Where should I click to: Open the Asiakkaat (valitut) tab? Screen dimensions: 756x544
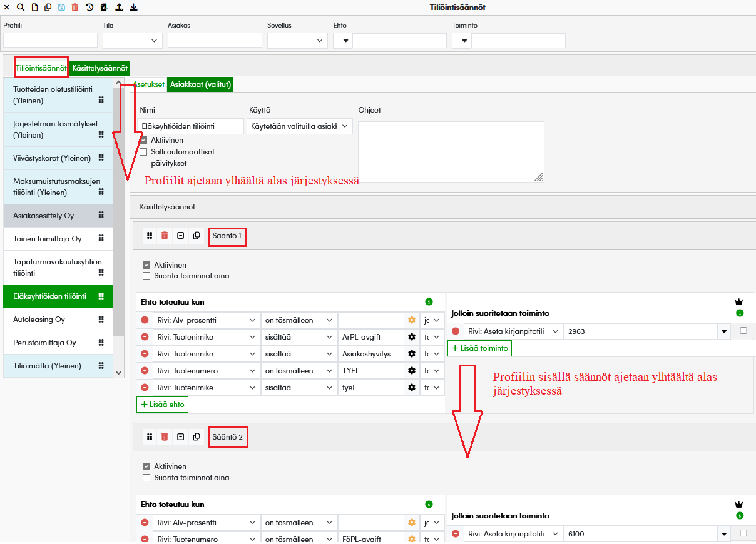pos(200,84)
